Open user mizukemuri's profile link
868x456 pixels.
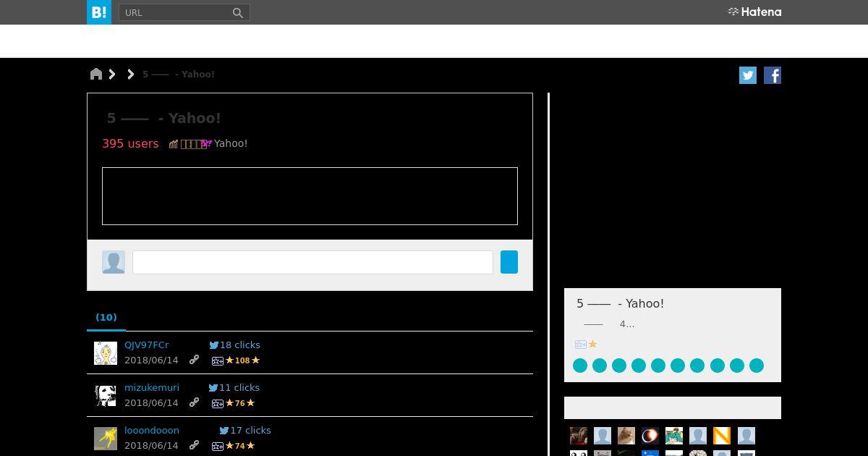[x=152, y=387]
